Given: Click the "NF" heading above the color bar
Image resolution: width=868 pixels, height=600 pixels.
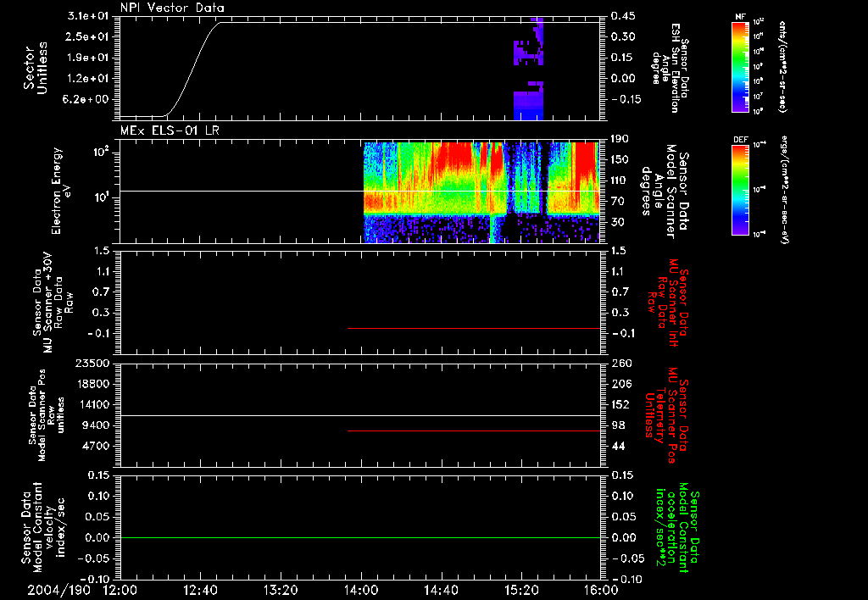Looking at the screenshot, I should (x=740, y=17).
